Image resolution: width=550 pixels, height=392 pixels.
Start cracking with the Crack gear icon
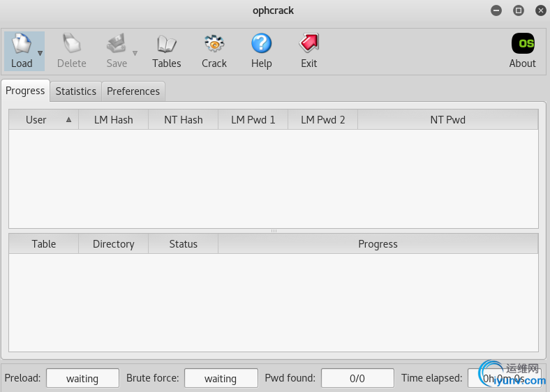pos(214,43)
